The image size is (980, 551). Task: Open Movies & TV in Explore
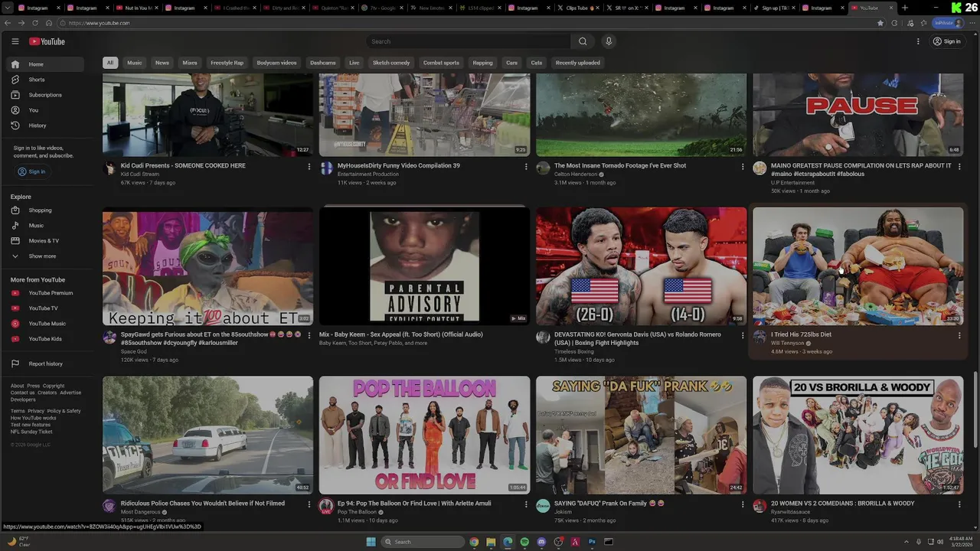point(47,241)
